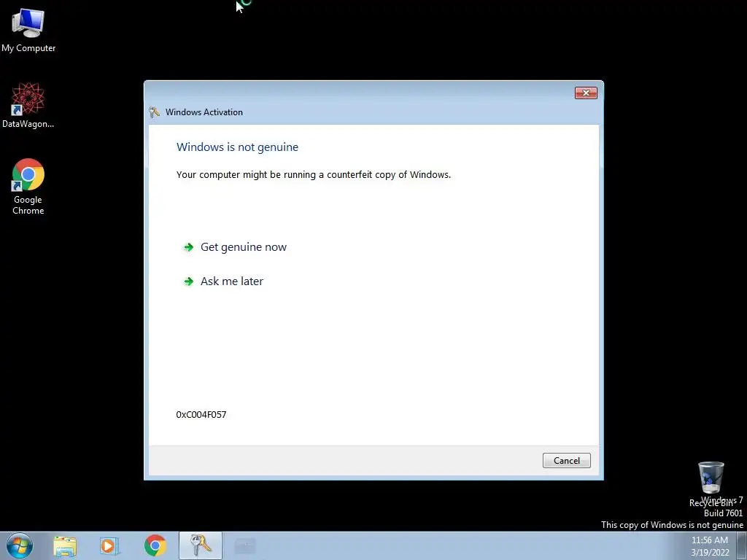The image size is (747, 560).
Task: Cancel the Windows Activation dialog
Action: [x=566, y=461]
